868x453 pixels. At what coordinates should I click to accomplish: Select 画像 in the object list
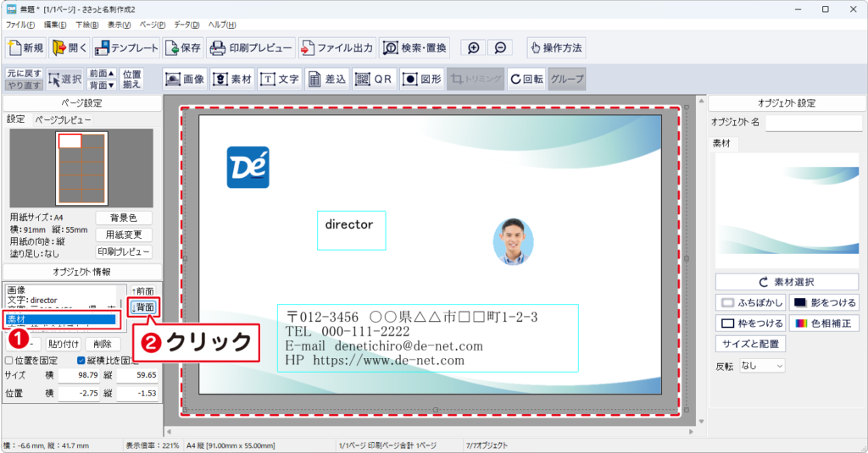coord(60,290)
